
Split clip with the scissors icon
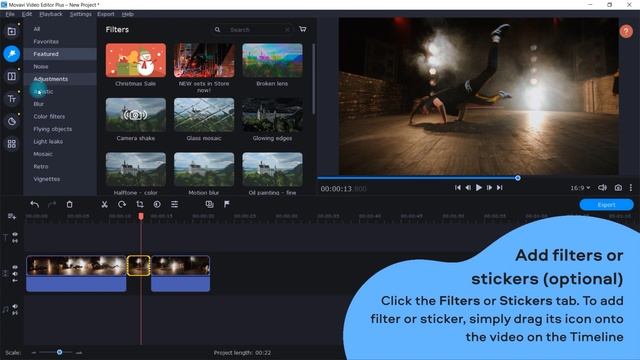pos(104,204)
